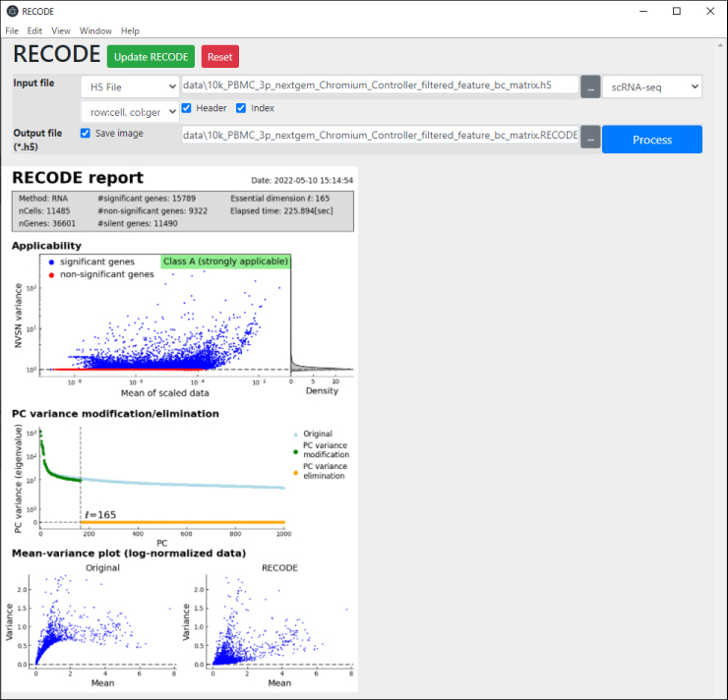Click the output file path field
Viewport: 728px width, 700px height.
pyautogui.click(x=380, y=135)
